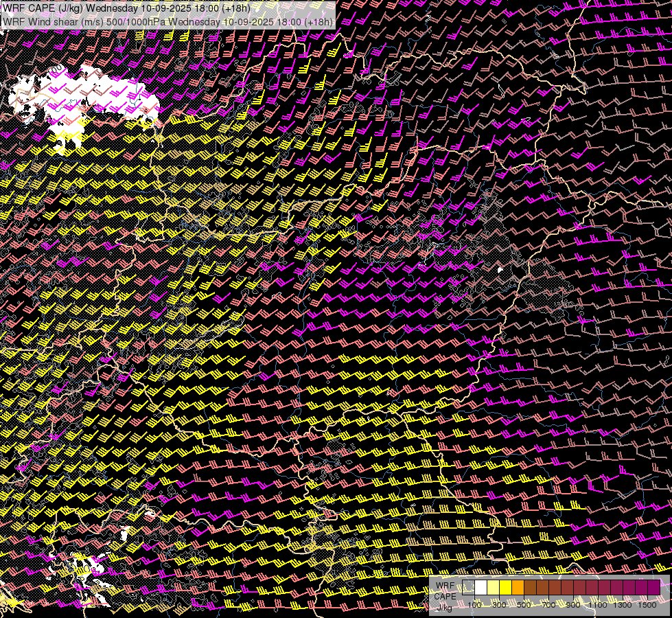The height and width of the screenshot is (618, 672).
Task: Click the 100 label on the legend
Action: pos(474,605)
